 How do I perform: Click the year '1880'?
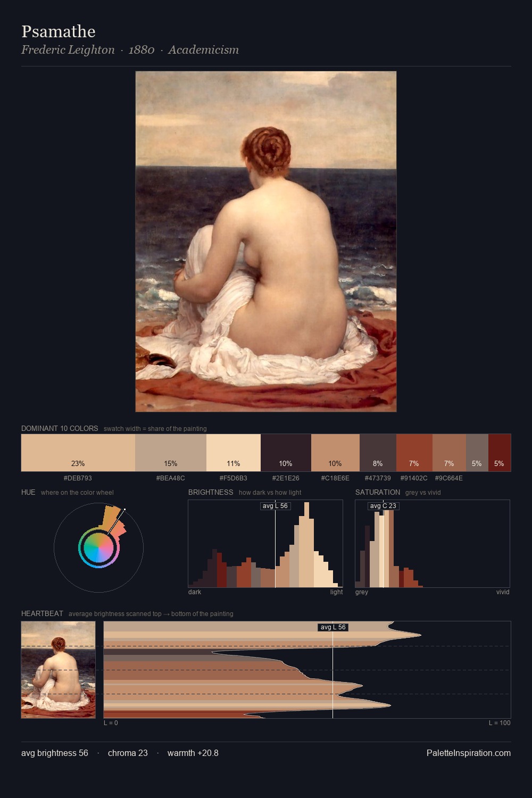142,50
